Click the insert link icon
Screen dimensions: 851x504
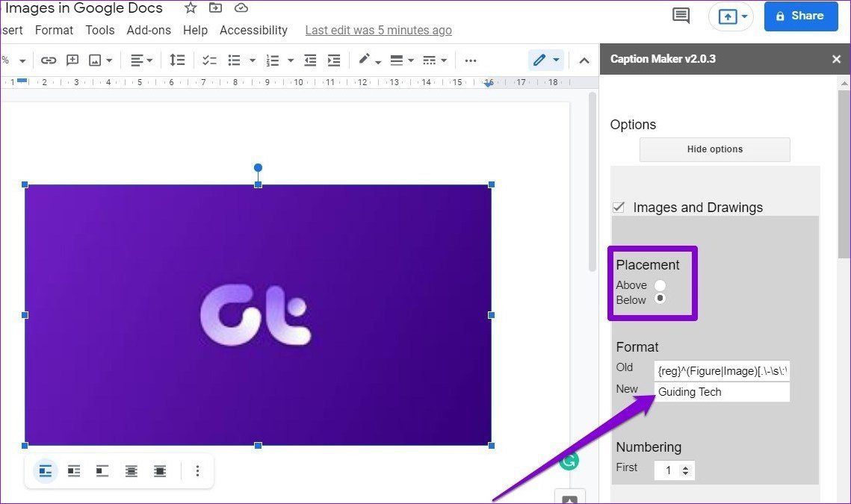click(x=49, y=60)
